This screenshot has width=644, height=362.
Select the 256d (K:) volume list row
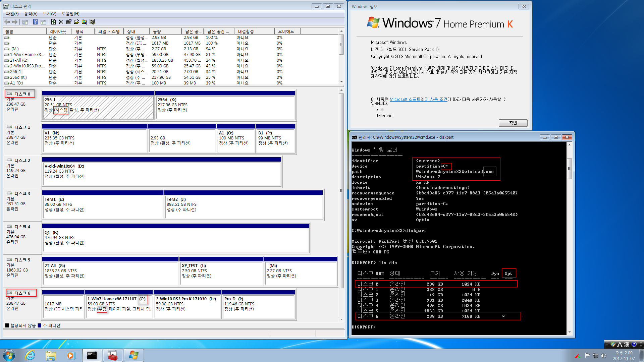pos(171,77)
